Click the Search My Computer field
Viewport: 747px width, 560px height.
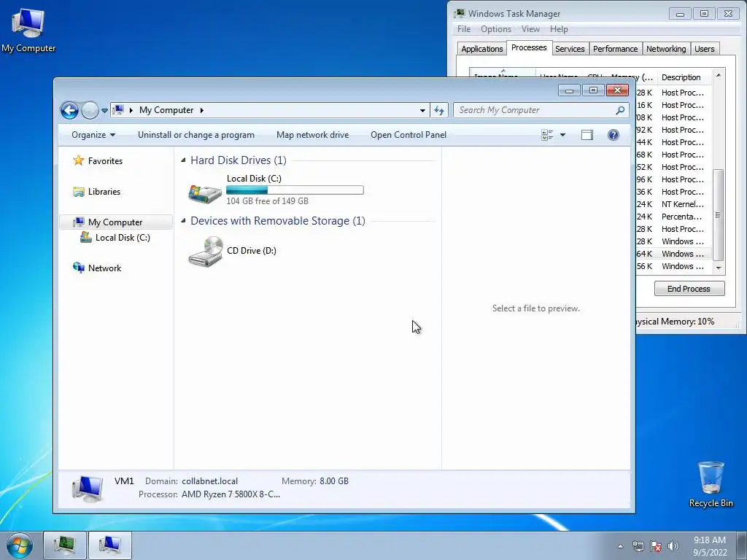click(x=541, y=111)
